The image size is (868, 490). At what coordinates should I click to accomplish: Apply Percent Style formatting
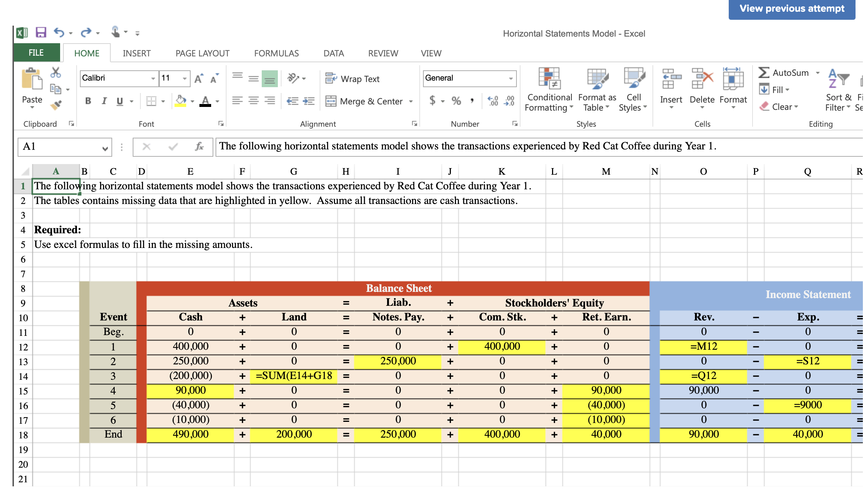point(456,101)
